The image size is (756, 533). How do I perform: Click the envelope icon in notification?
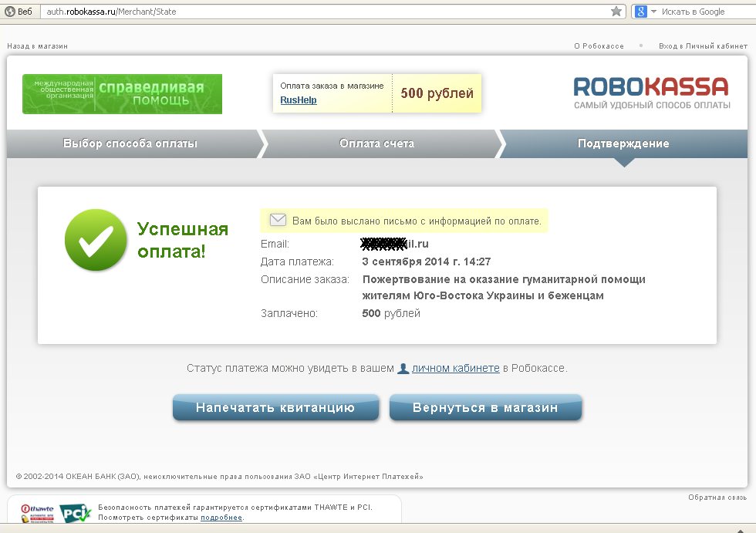(278, 220)
